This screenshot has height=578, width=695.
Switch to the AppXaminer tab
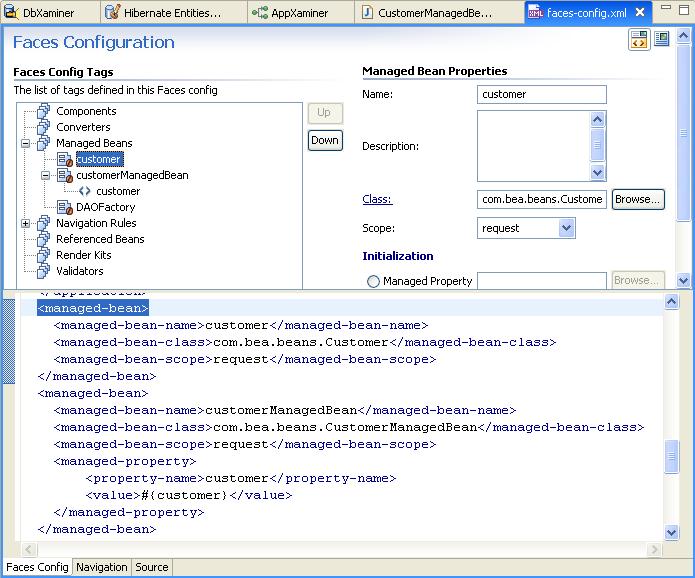tap(299, 13)
